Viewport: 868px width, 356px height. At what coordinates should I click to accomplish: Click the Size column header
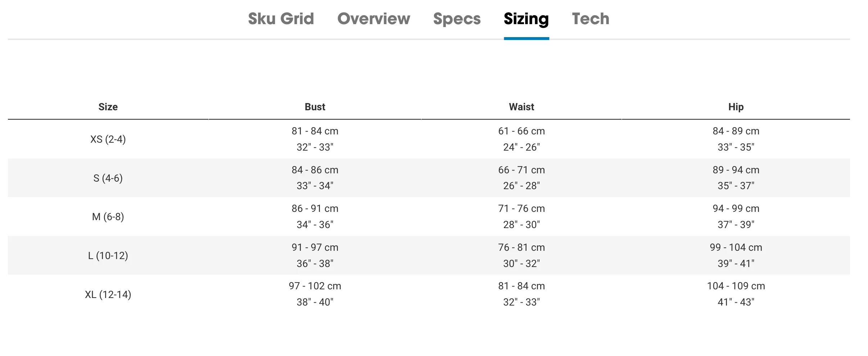coord(108,107)
